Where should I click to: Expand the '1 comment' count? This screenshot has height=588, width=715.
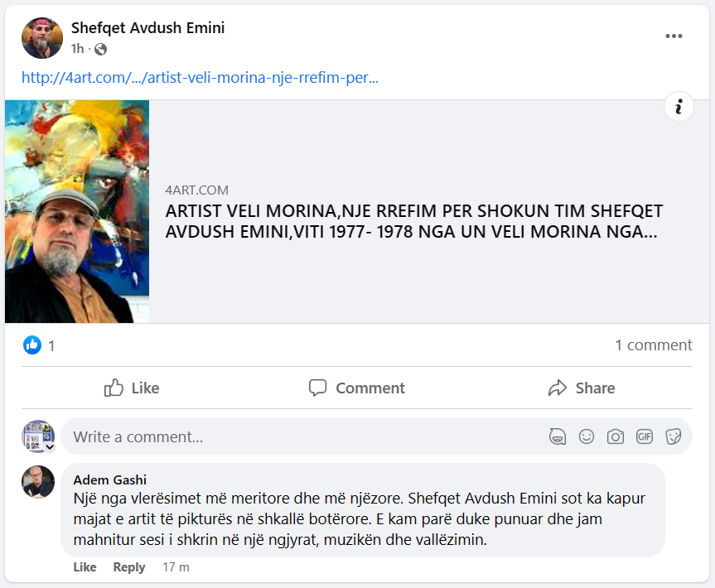pos(654,345)
